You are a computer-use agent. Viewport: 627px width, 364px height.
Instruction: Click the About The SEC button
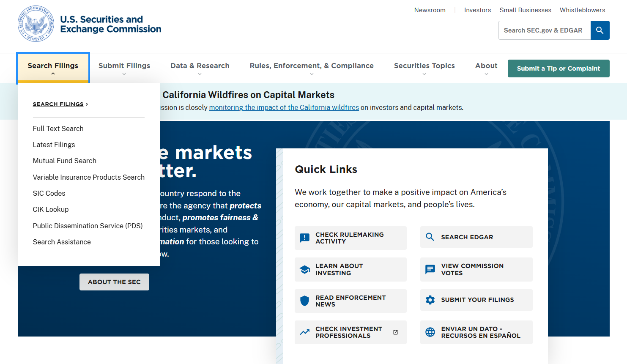pos(114,282)
